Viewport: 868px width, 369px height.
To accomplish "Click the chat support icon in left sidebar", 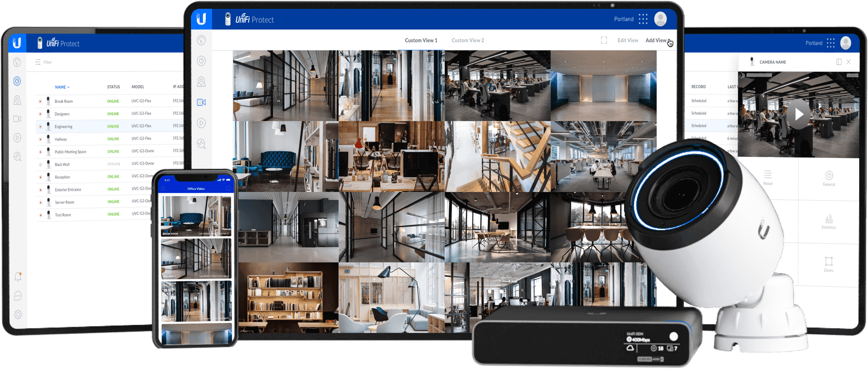I will tap(18, 296).
